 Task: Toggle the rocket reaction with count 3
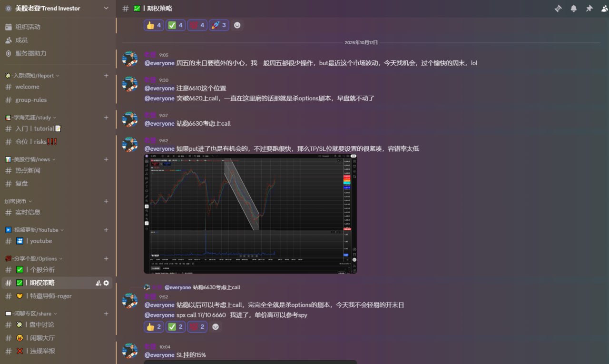pyautogui.click(x=218, y=25)
